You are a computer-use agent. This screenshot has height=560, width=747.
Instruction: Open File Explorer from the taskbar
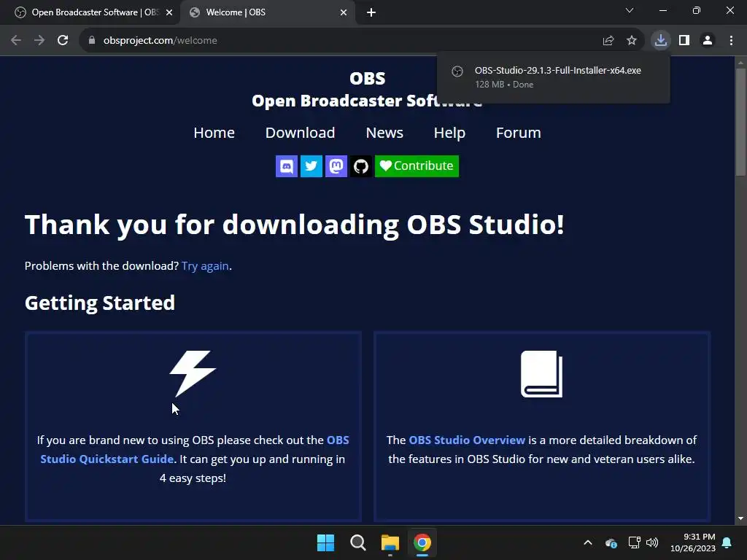click(390, 542)
